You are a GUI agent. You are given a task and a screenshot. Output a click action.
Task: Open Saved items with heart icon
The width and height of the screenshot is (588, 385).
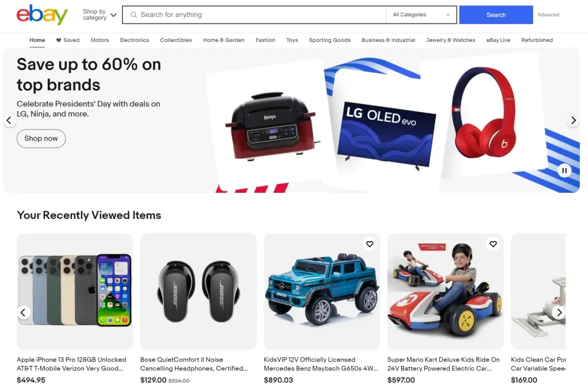click(68, 40)
